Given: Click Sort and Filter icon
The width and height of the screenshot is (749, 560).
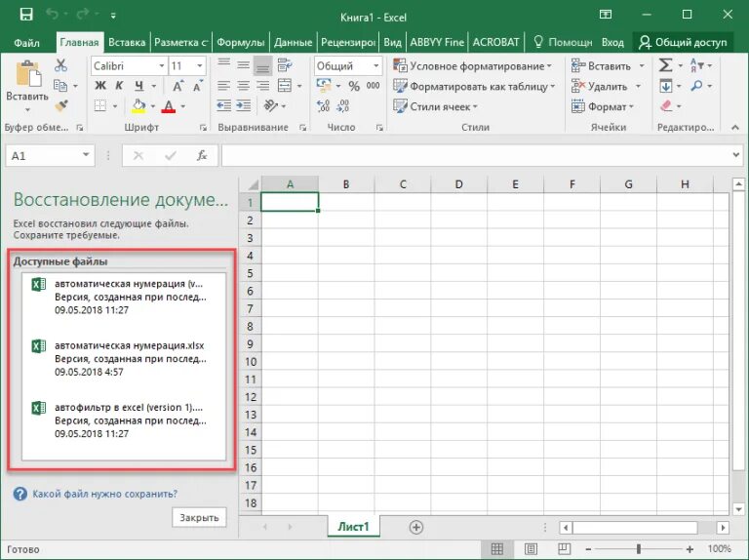Looking at the screenshot, I should click(x=696, y=65).
